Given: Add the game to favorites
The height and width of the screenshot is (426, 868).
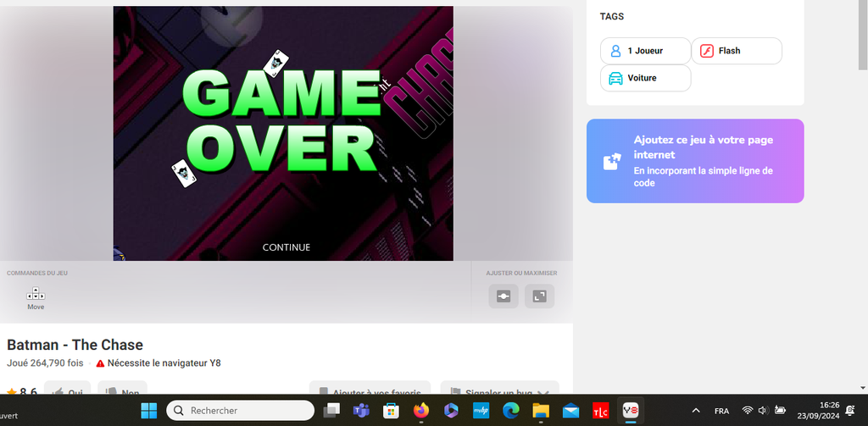Looking at the screenshot, I should click(370, 390).
